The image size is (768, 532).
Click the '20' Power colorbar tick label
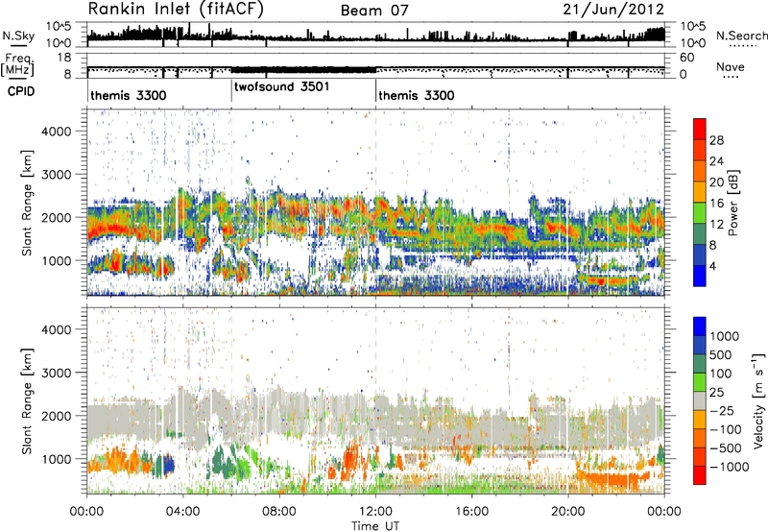click(x=716, y=182)
